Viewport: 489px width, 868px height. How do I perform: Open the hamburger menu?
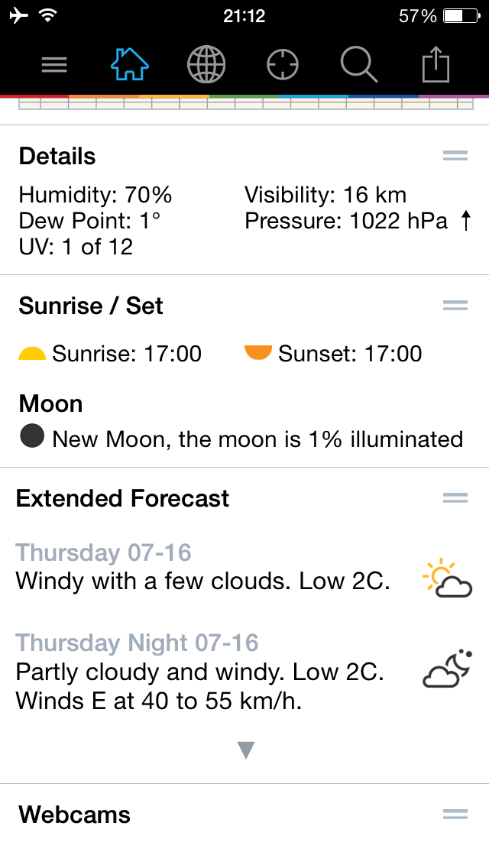click(x=54, y=65)
